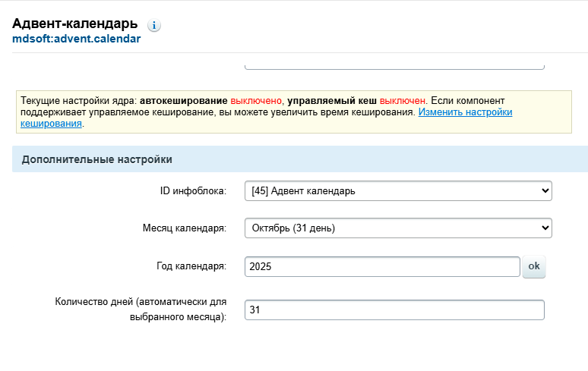This screenshot has width=588, height=371.
Task: Click the Адвент-календарь page title
Action: [74, 24]
